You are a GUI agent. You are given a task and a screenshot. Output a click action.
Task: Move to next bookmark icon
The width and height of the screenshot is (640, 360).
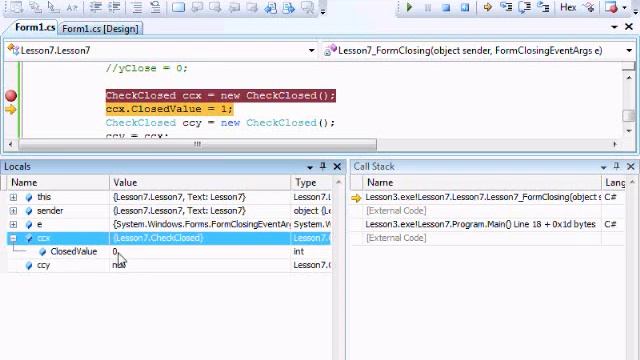click(215, 7)
